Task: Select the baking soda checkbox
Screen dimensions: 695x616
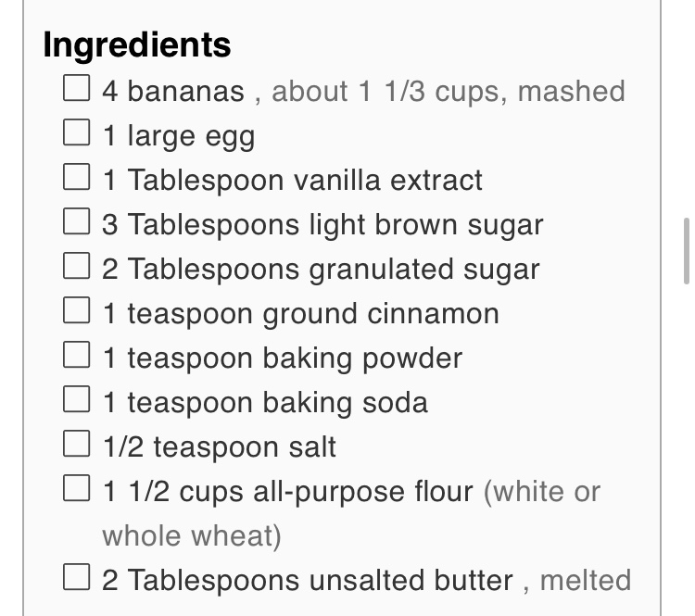Action: click(77, 400)
